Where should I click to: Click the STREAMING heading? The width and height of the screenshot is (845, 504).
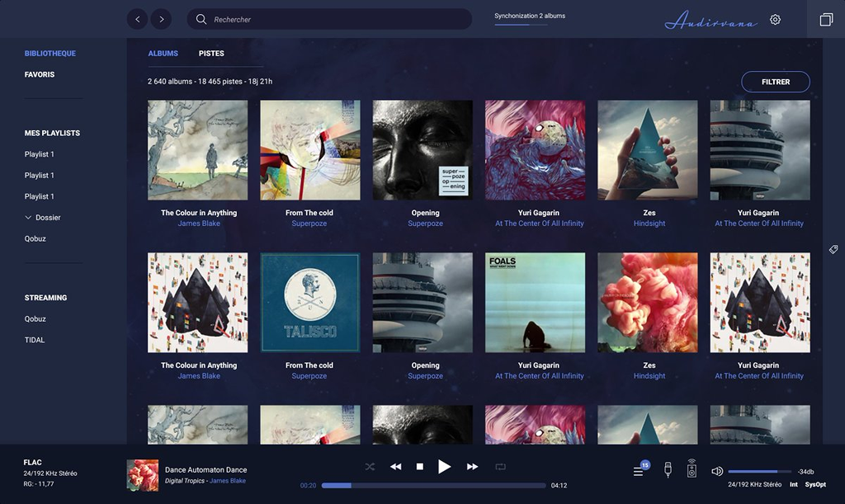46,298
